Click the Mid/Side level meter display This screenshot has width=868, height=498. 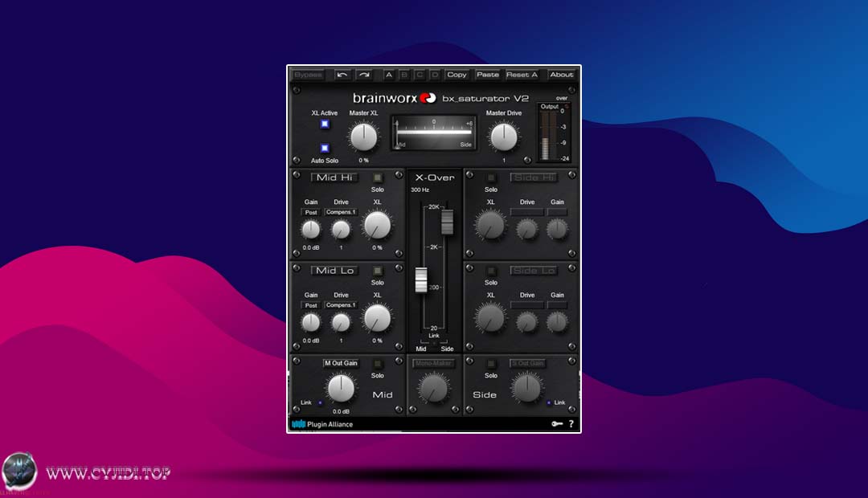pyautogui.click(x=433, y=133)
